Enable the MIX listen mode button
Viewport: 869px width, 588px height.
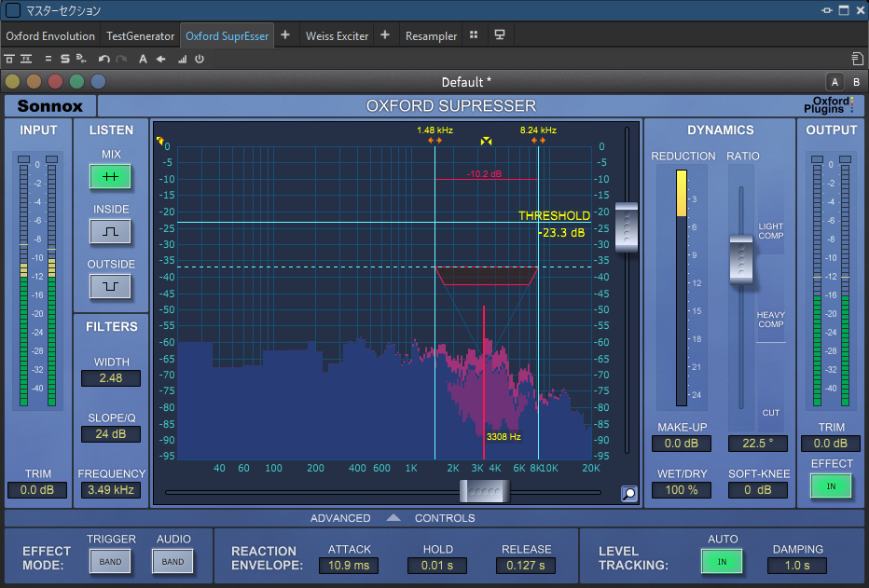click(x=109, y=176)
